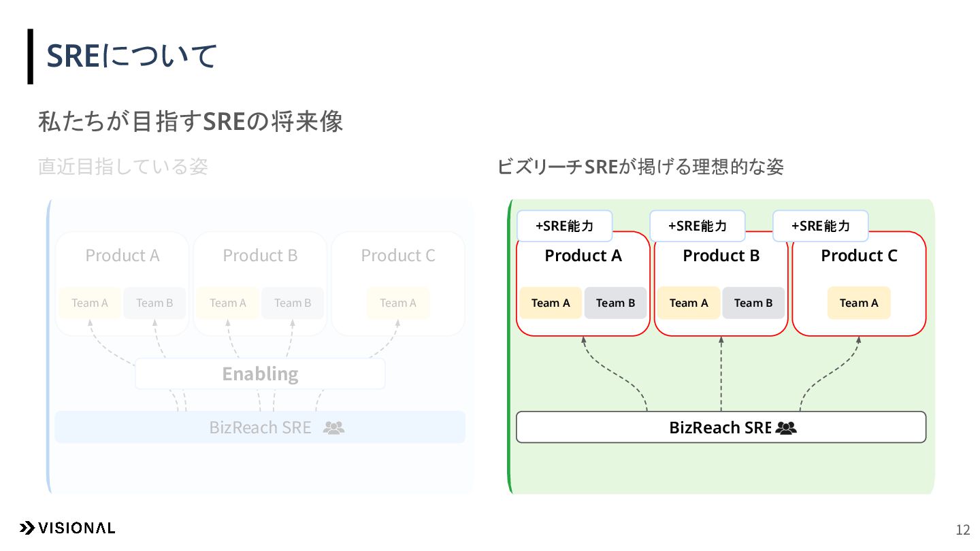Click the faded Team B under left Product B
Screen dimensions: 980x551
point(293,303)
